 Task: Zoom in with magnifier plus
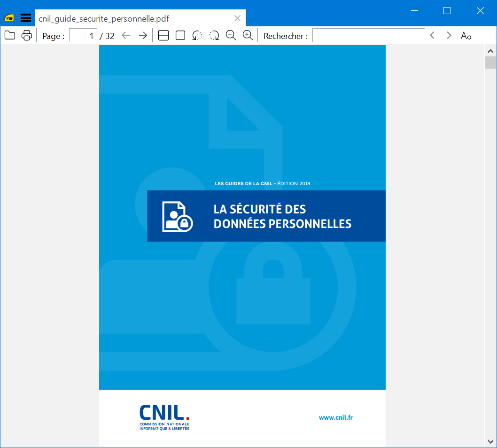[x=248, y=35]
